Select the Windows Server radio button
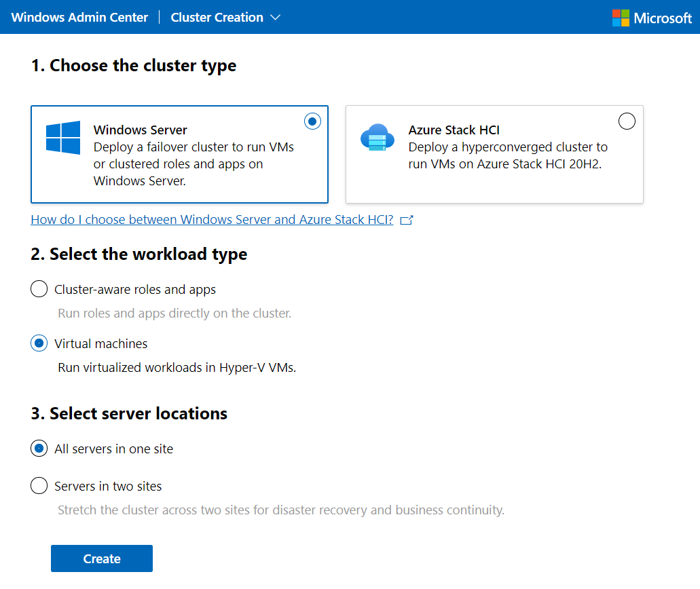700x589 pixels. coord(312,121)
